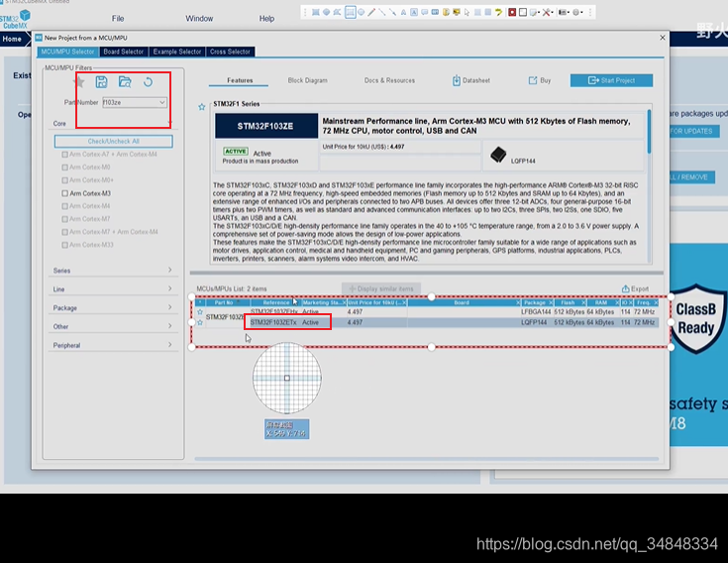
Task: Click the Buy button
Action: [x=540, y=80]
